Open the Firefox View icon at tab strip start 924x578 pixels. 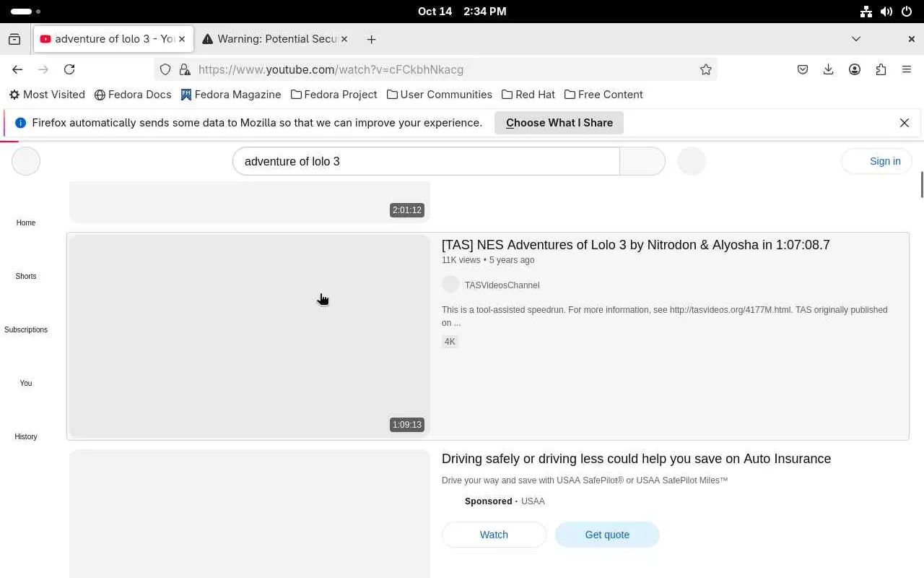14,39
